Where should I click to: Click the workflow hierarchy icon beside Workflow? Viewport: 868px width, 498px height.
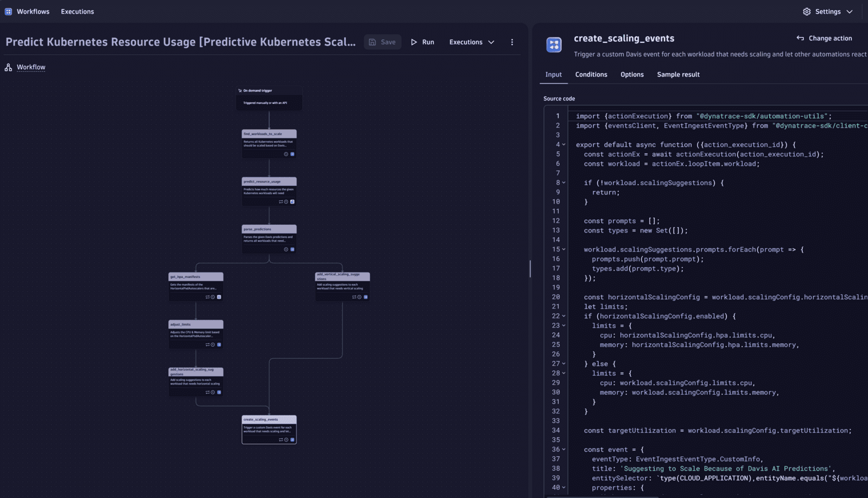click(x=8, y=67)
